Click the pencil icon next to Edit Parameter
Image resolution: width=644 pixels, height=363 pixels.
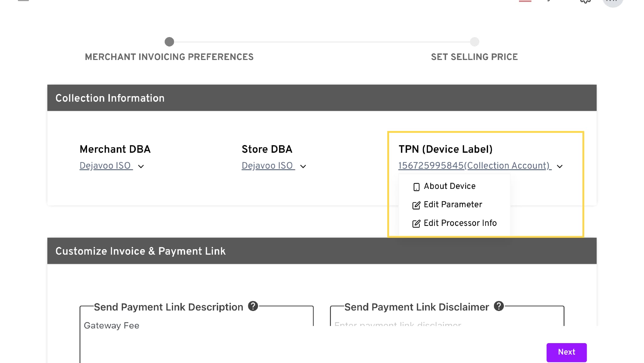[416, 205]
